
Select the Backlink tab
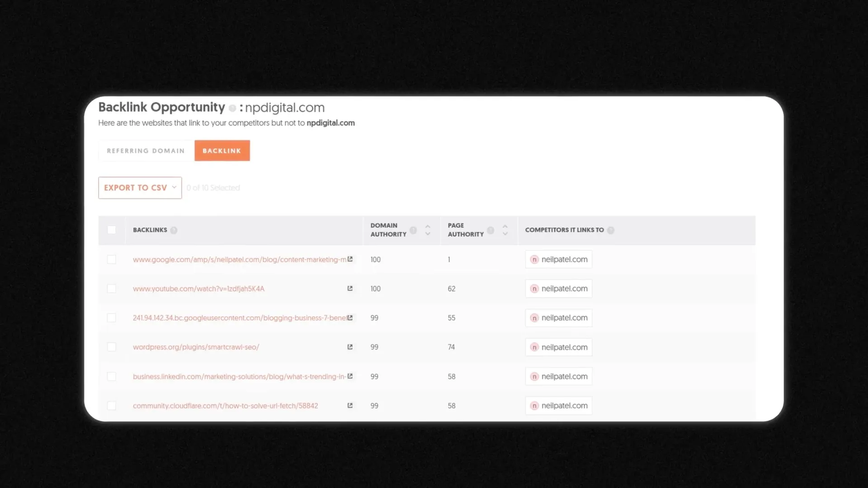click(x=222, y=151)
